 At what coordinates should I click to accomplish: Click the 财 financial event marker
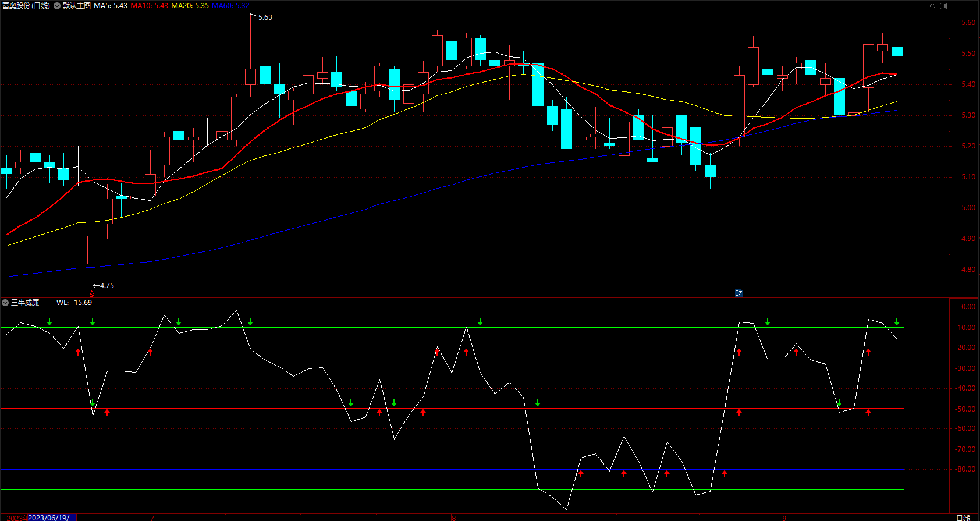tap(738, 293)
